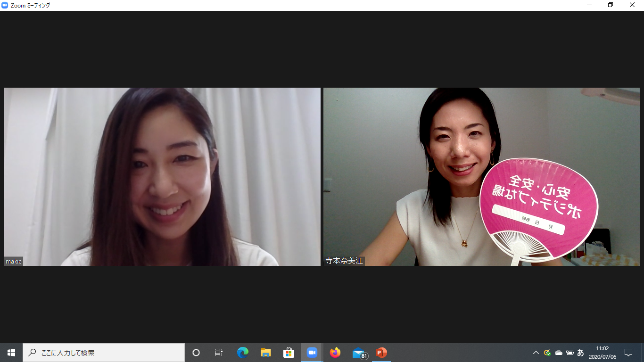The height and width of the screenshot is (362, 644).
Task: Open Task View on the taskbar
Action: (219, 353)
